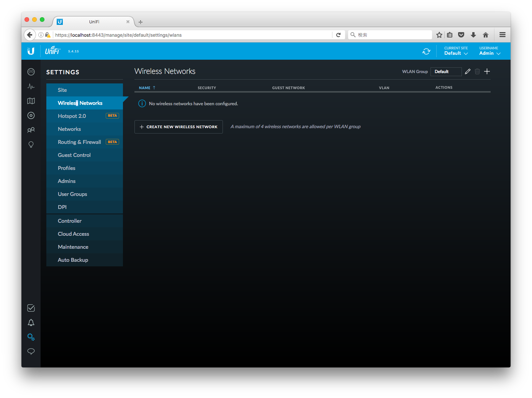Close the UniFi browser tab
Image resolution: width=532 pixels, height=398 pixels.
[128, 22]
